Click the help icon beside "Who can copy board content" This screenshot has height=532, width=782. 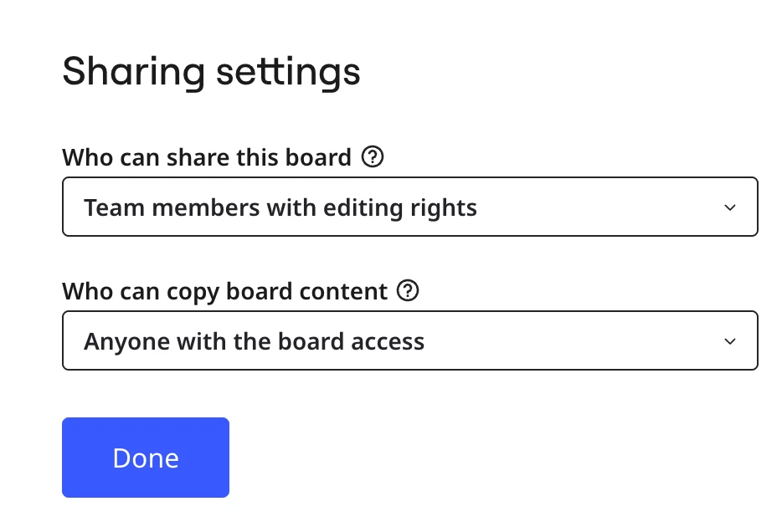coord(408,291)
